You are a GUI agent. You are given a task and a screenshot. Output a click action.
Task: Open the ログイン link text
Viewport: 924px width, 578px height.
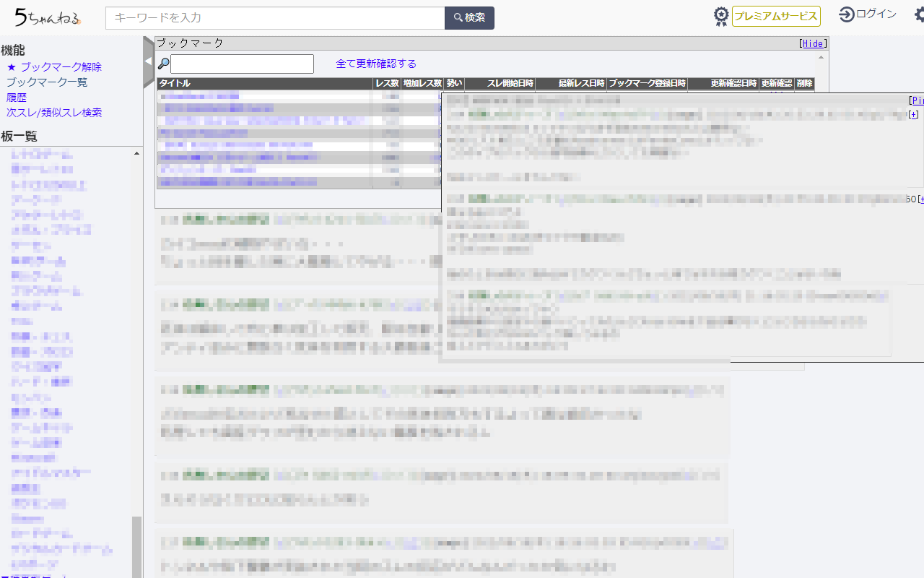point(876,14)
